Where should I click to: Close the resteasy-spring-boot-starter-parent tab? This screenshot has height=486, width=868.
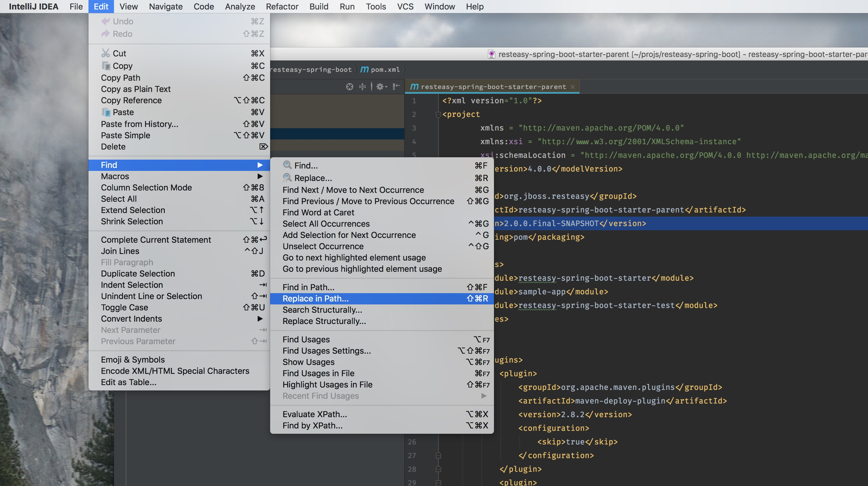(573, 87)
